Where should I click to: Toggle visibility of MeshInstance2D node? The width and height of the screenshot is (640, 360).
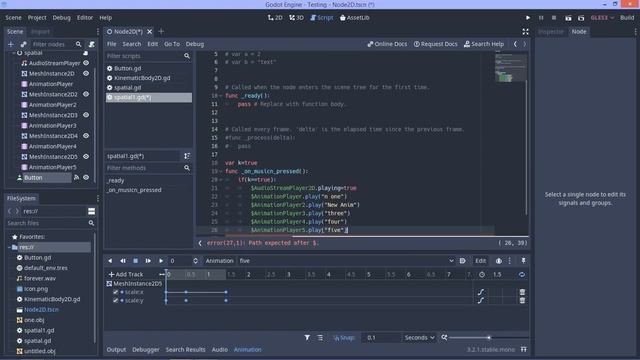[86, 73]
